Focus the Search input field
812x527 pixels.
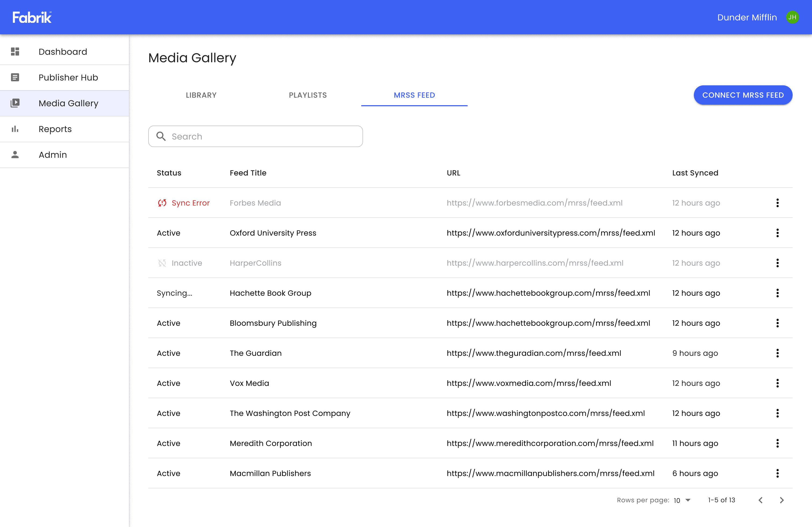[256, 136]
